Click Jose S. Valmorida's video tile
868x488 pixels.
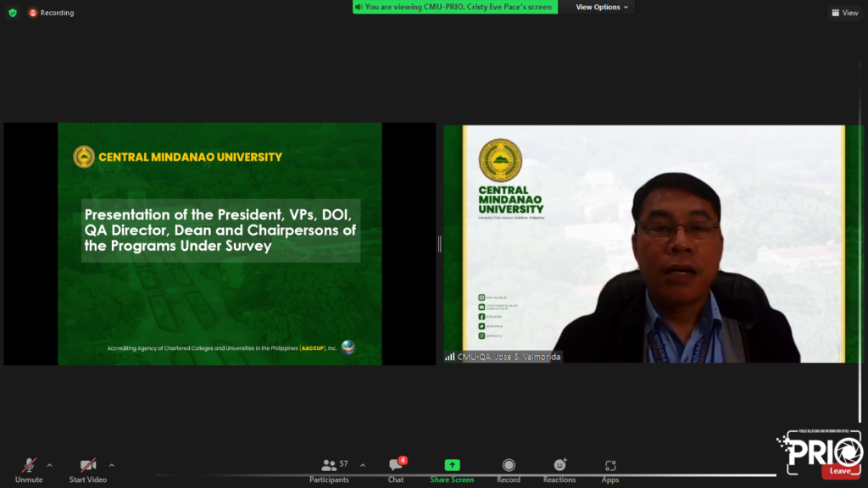[652, 243]
